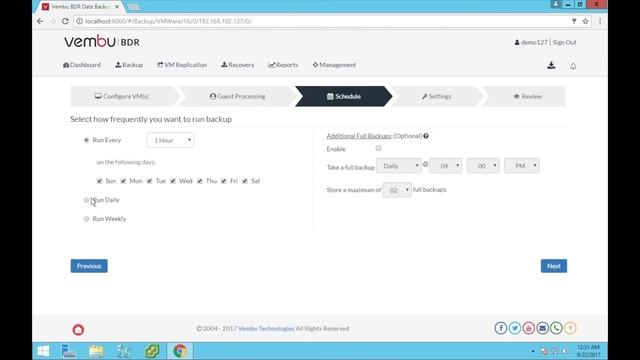Open the Recovery menu

pos(238,65)
